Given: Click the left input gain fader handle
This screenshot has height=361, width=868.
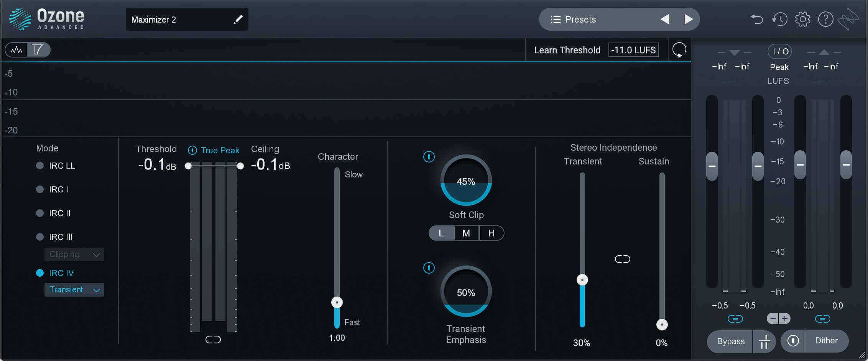Looking at the screenshot, I should click(x=712, y=166).
